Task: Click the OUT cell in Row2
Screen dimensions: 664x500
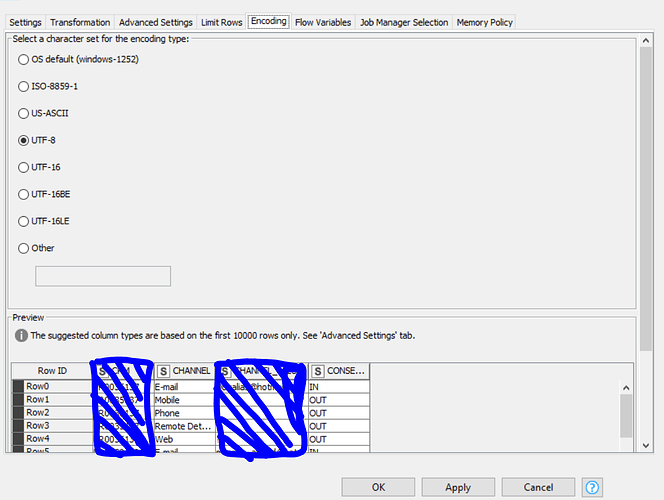Action: [x=339, y=413]
